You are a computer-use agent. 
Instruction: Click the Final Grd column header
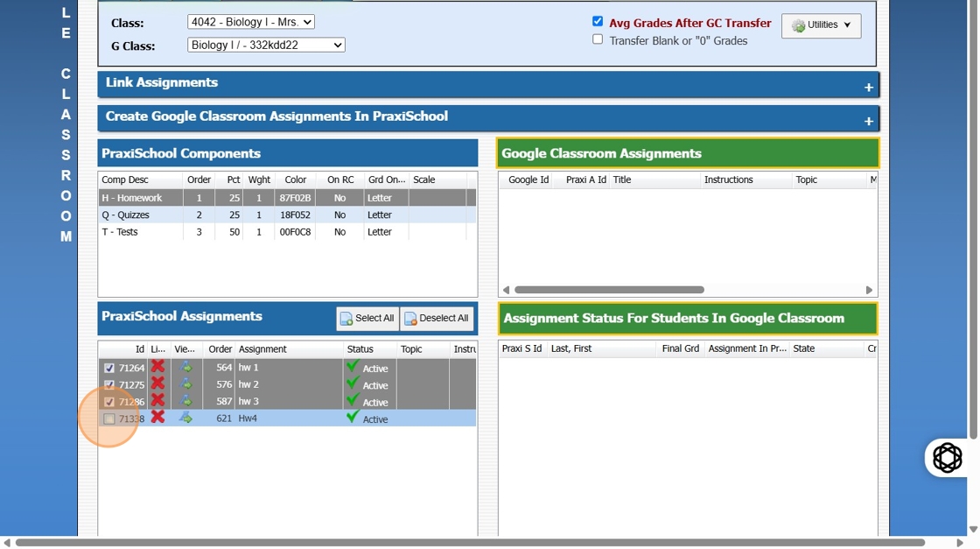681,348
